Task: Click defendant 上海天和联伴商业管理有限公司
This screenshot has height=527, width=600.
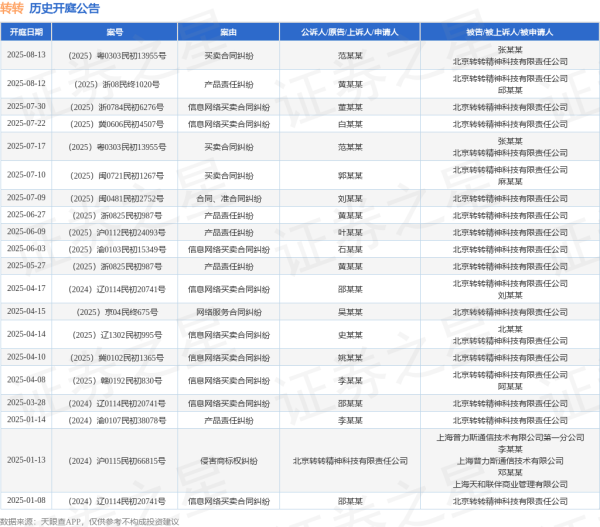Action: click(x=510, y=483)
